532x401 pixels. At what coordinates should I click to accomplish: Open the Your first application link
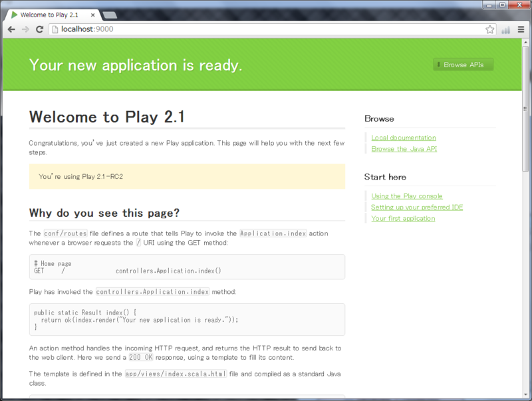click(x=403, y=219)
